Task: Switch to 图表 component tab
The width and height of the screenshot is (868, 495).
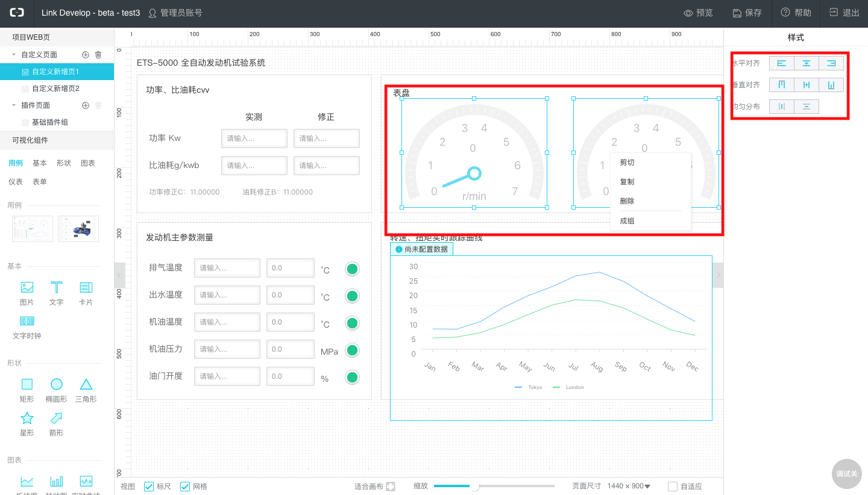Action: (x=88, y=163)
